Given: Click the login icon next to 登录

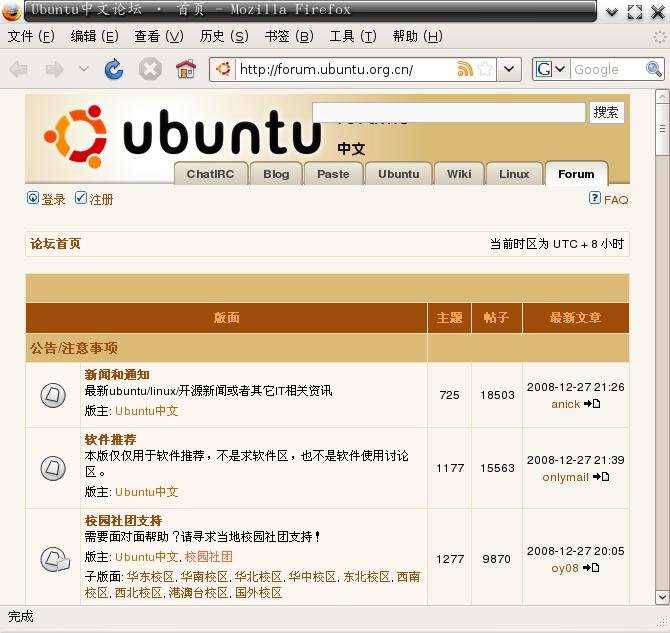Looking at the screenshot, I should pos(33,198).
